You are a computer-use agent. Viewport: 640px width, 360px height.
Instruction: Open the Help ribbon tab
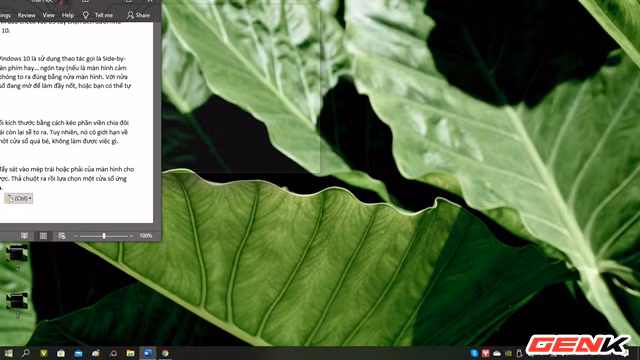pos(68,15)
